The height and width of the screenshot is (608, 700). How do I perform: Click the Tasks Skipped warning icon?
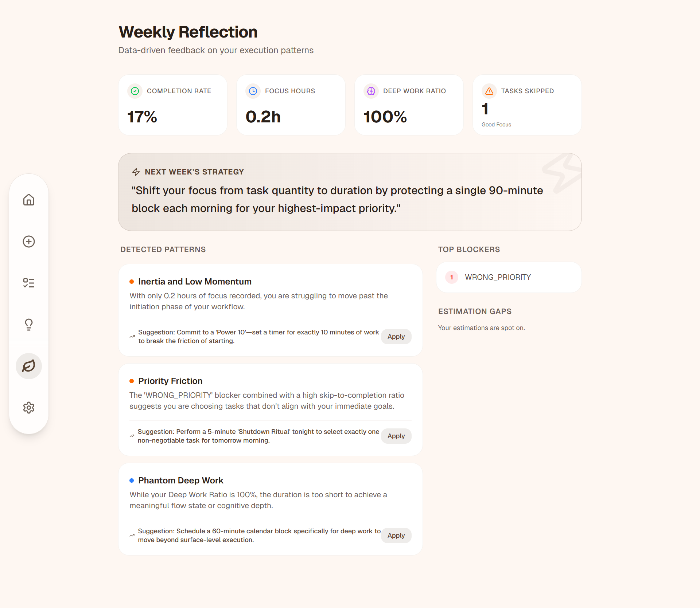[489, 91]
